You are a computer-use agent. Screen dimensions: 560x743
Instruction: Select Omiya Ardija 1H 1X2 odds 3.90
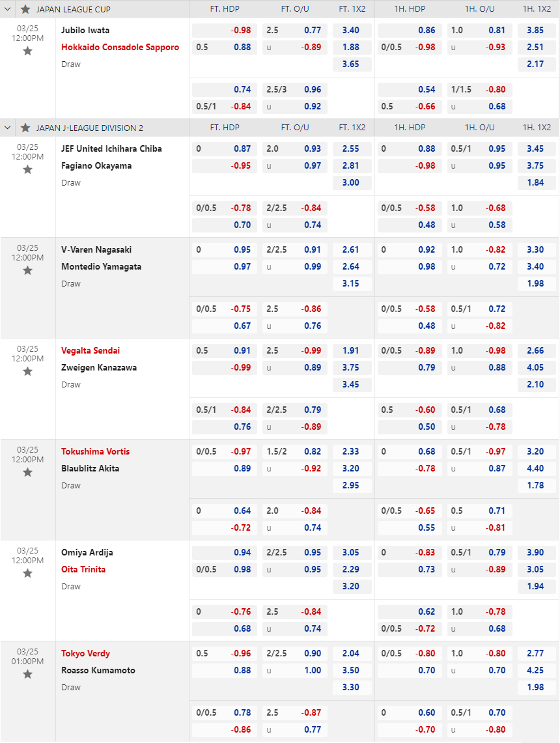(537, 552)
